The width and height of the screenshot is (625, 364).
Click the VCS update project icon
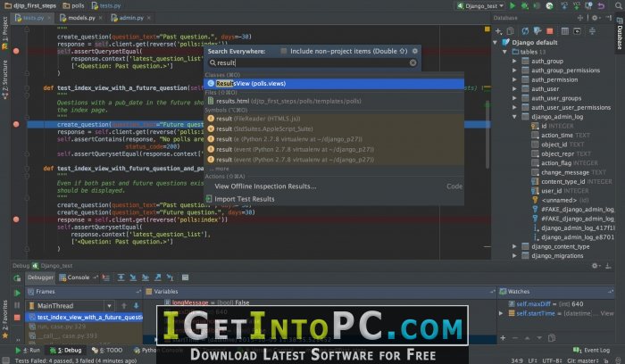click(x=564, y=5)
